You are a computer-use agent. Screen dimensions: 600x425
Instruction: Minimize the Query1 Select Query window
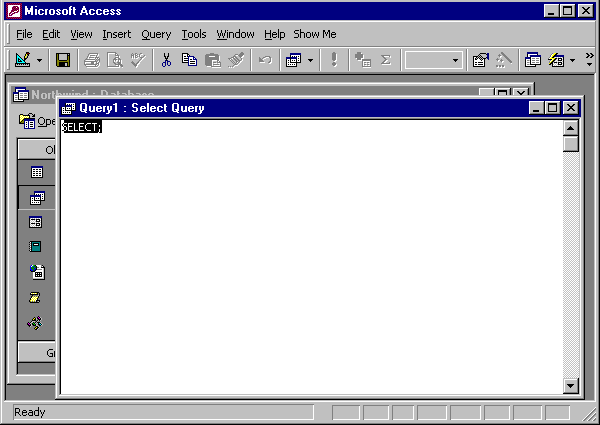pyautogui.click(x=536, y=108)
